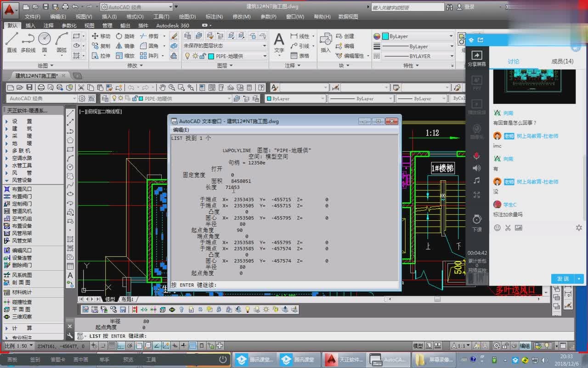Click the 插入 insert block icon
The image size is (588, 368).
(x=326, y=43)
